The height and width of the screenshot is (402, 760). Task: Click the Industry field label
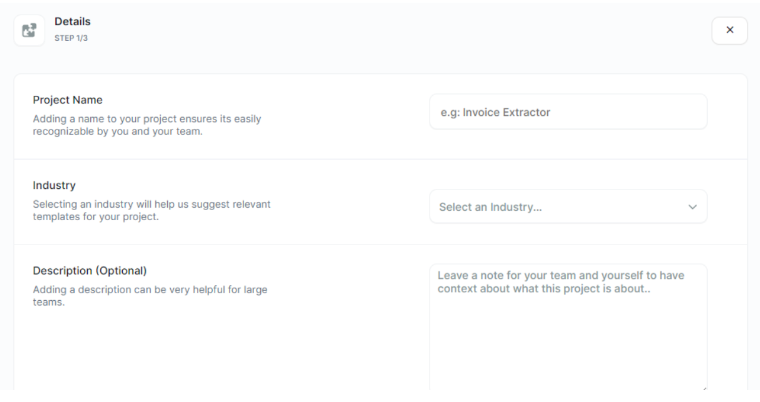(x=54, y=186)
